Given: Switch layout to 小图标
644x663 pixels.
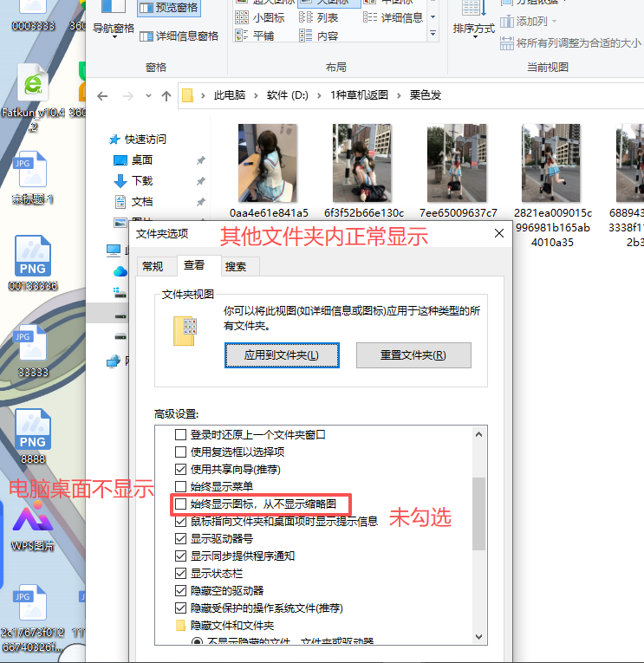Looking at the screenshot, I should (x=260, y=17).
